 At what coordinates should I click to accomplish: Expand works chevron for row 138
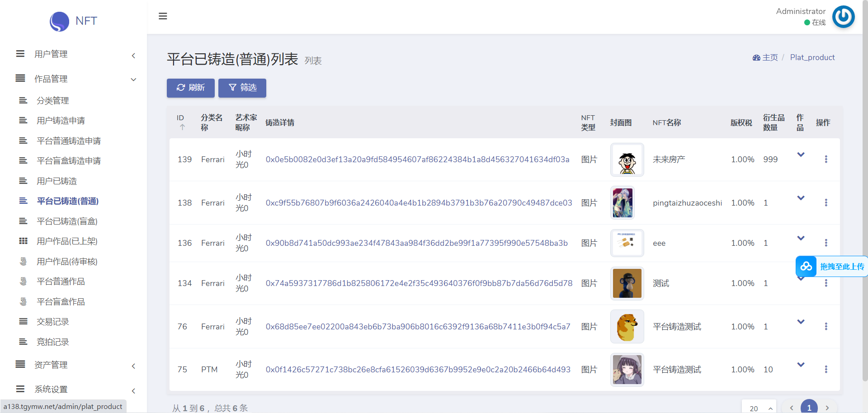pyautogui.click(x=801, y=198)
